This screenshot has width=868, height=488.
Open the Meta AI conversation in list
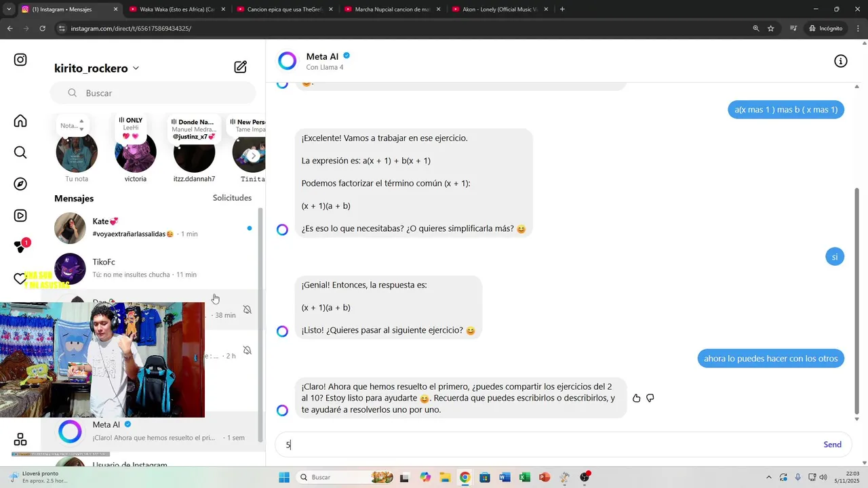click(x=154, y=432)
